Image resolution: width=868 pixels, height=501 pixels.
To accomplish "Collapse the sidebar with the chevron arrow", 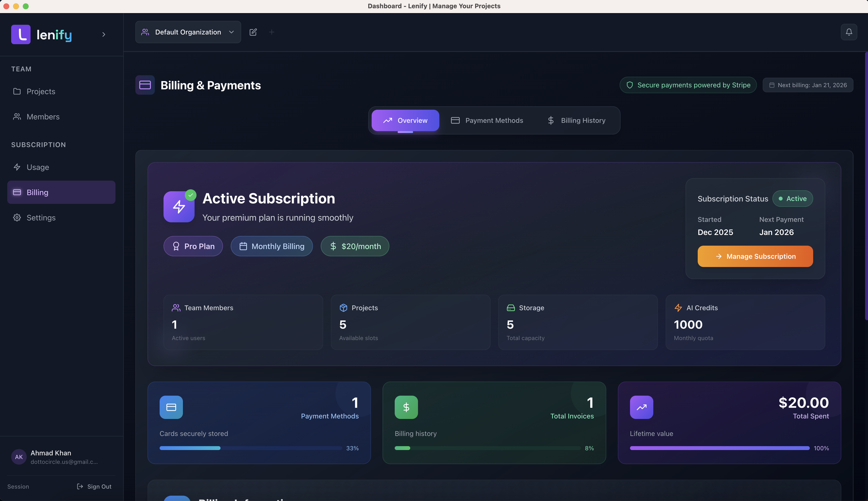I will [x=103, y=34].
